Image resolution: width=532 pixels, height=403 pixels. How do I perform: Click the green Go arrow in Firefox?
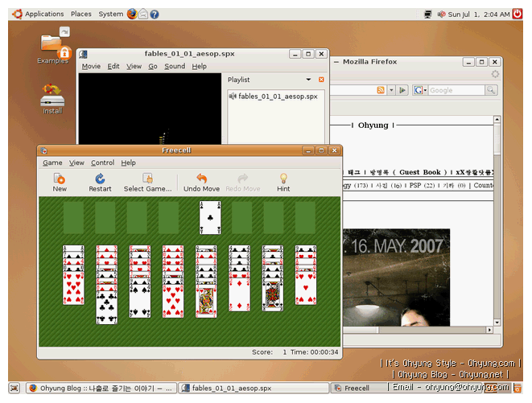point(402,90)
